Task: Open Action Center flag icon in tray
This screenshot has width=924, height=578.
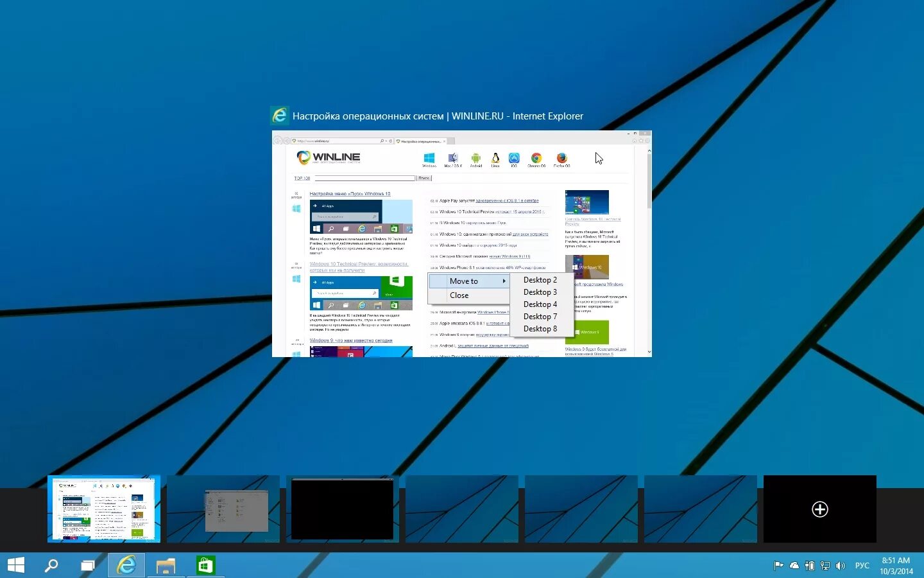Action: pyautogui.click(x=778, y=566)
